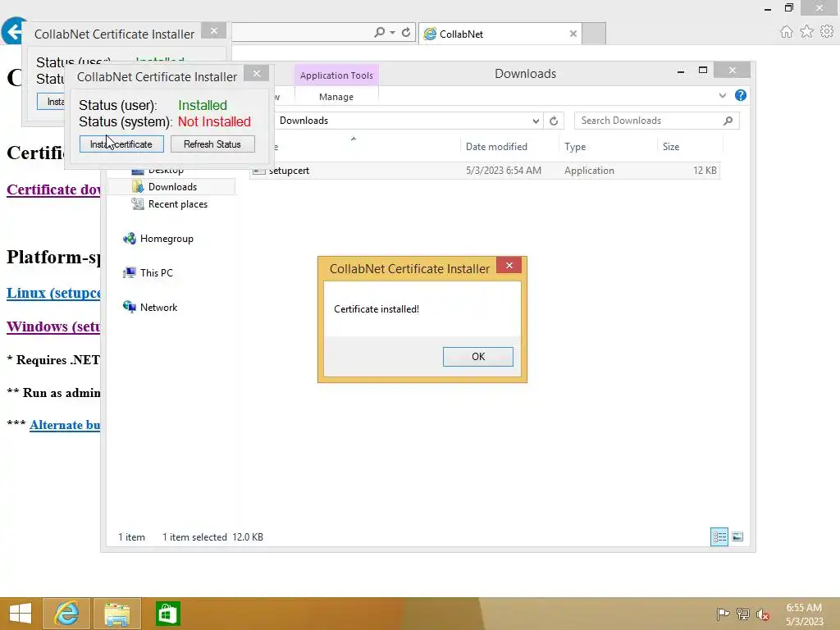Screen dimensions: 840x630
Task: Open Explorer help question mark icon
Action: (x=741, y=95)
